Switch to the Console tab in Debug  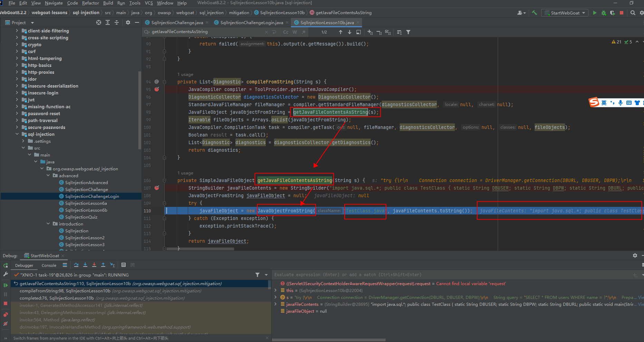(49, 265)
